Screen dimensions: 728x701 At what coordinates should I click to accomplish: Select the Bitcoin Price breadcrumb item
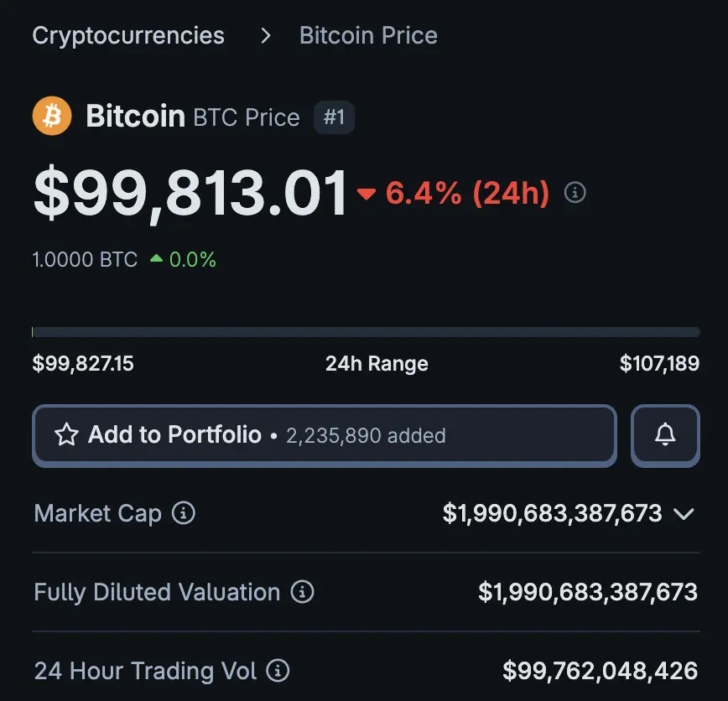(368, 36)
